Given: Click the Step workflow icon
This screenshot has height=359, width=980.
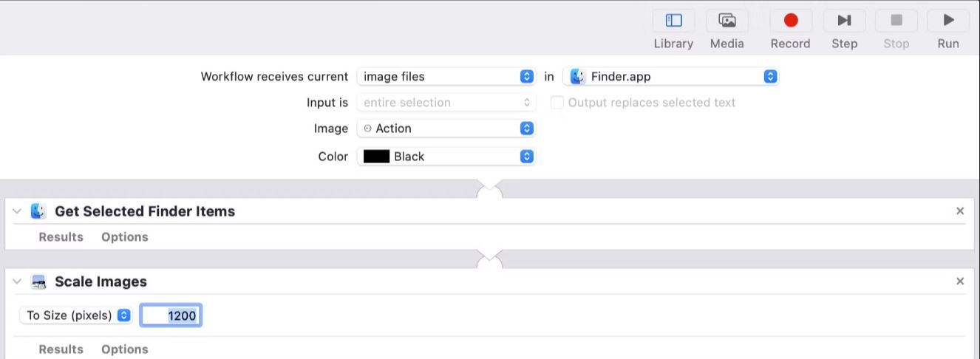Looking at the screenshot, I should pos(844,21).
